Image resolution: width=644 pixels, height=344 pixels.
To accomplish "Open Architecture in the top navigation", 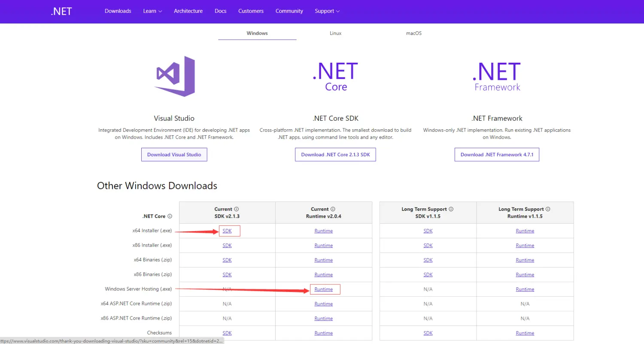I will tap(188, 11).
